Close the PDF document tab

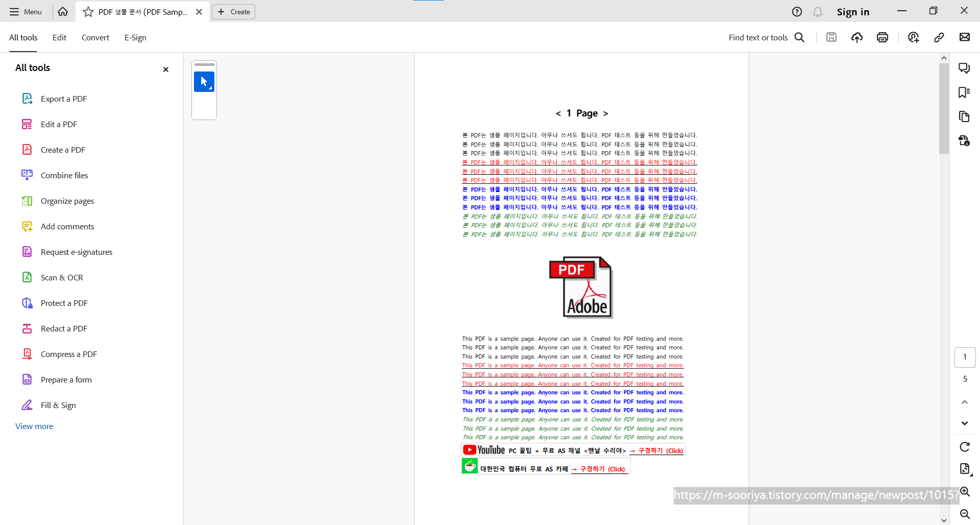point(199,12)
